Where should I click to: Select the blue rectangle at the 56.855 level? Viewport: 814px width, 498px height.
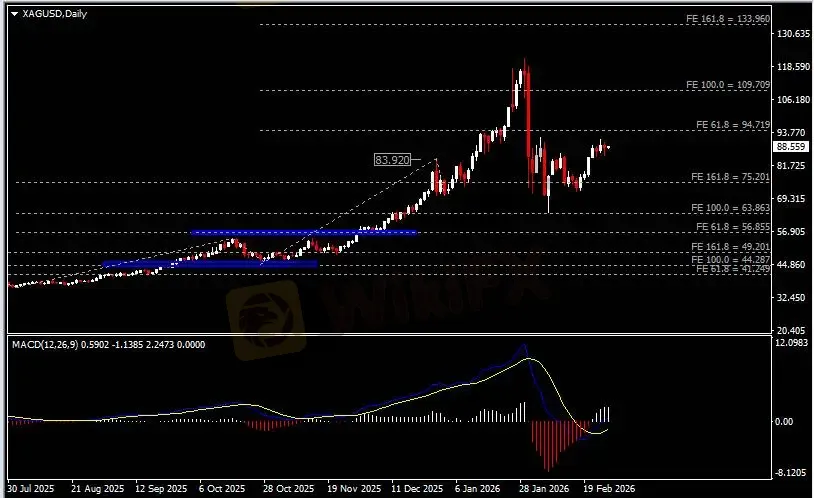pyautogui.click(x=304, y=233)
